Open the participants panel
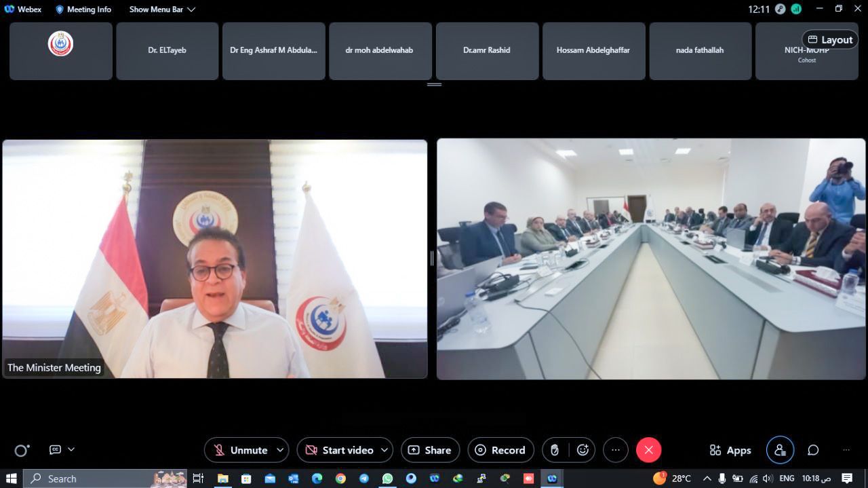868x488 pixels. [780, 450]
